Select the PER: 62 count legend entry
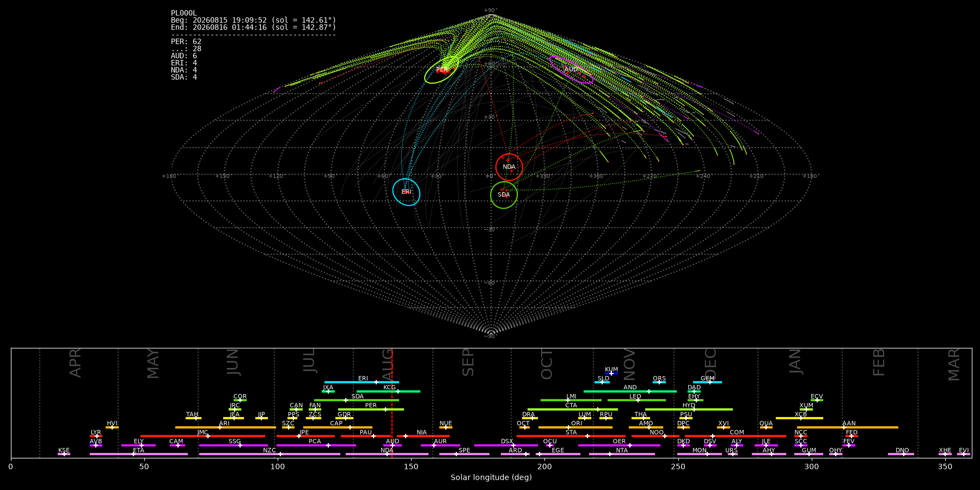The height and width of the screenshot is (490, 980). [186, 41]
